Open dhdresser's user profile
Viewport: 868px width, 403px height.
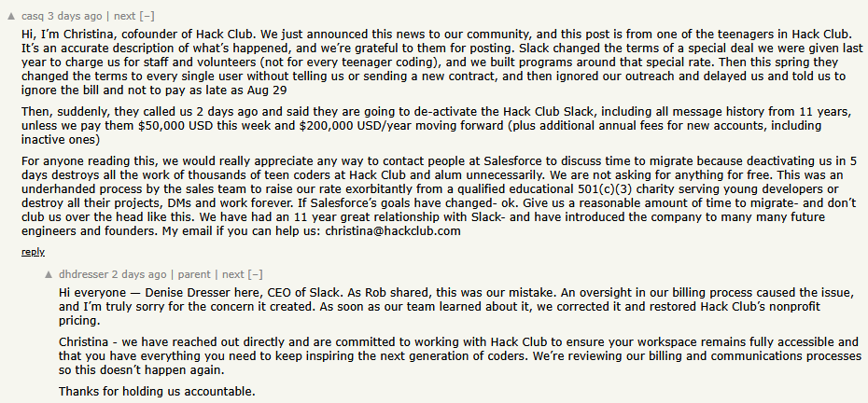[84, 274]
